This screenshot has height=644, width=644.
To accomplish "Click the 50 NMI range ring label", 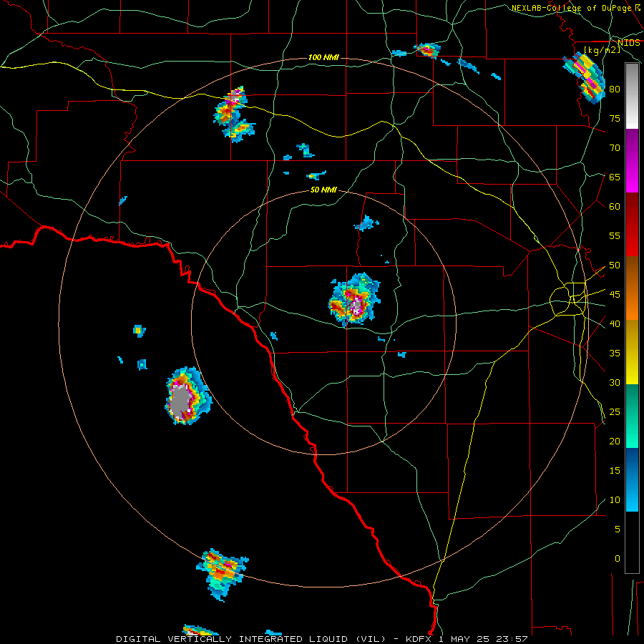I will [323, 190].
